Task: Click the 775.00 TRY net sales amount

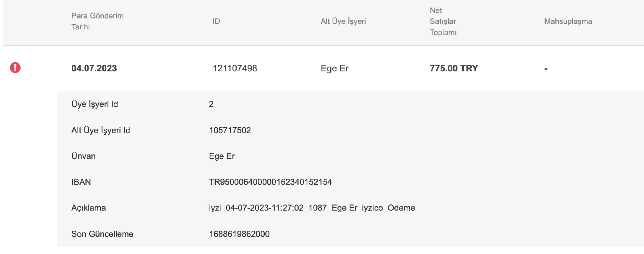Action: 454,68
